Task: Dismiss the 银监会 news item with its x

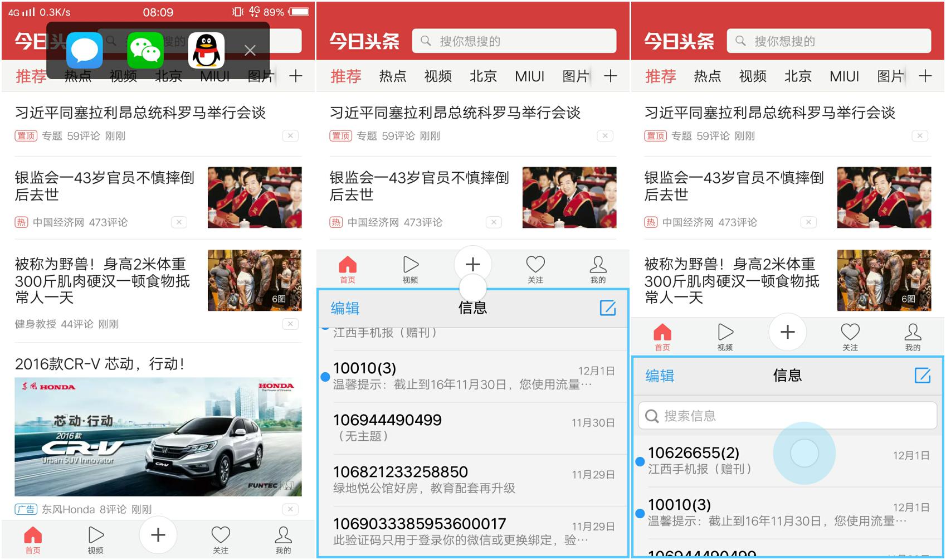Action: pos(494,222)
